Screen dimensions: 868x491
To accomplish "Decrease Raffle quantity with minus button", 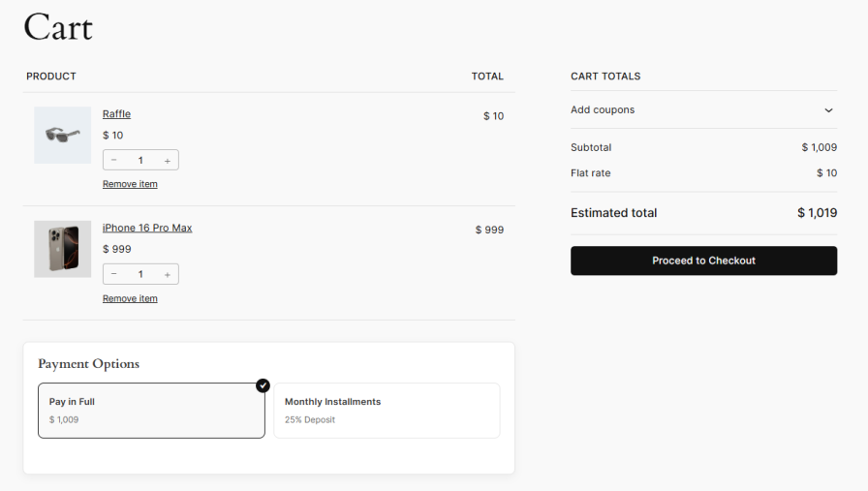I will [114, 160].
